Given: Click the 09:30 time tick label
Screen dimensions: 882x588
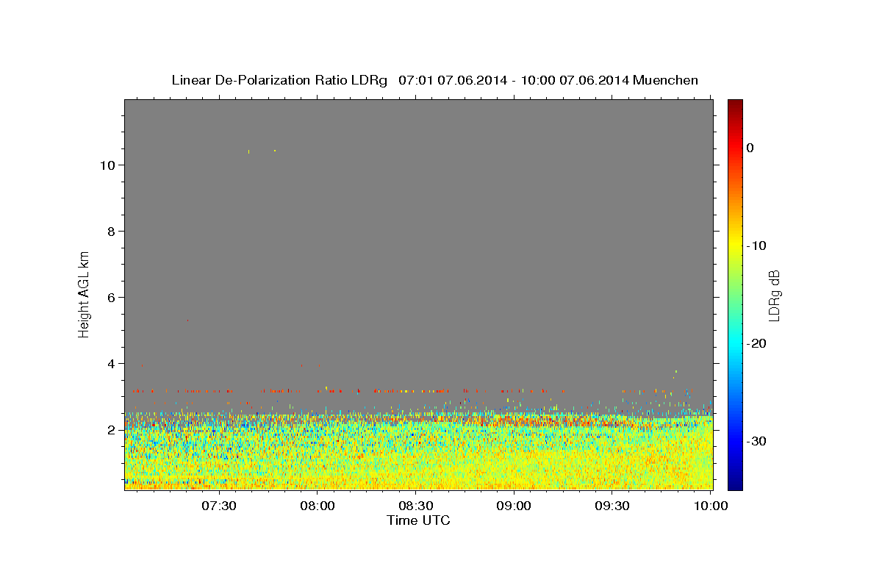Looking at the screenshot, I should coord(612,506).
